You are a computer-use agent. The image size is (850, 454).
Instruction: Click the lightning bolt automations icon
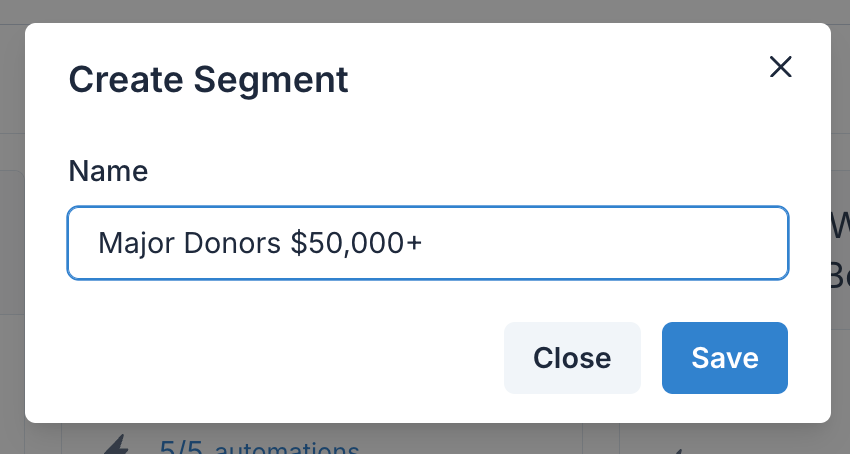click(116, 445)
